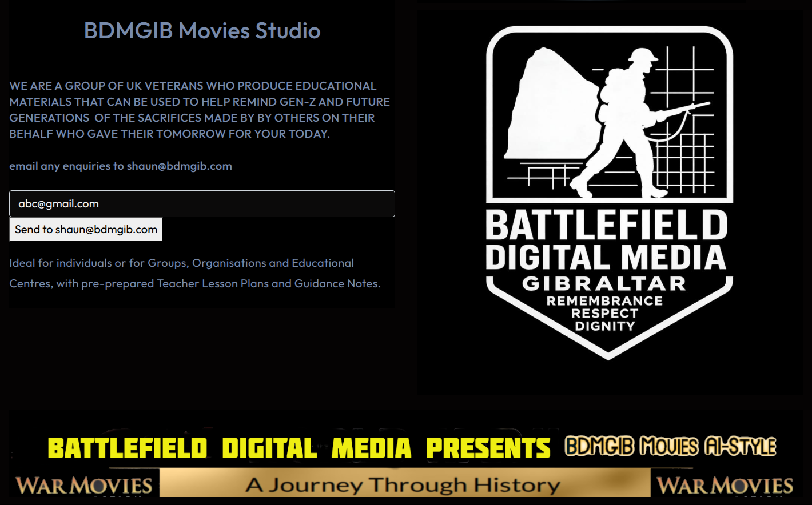Screen dimensions: 812x505
Task: Click the GIBRALTAR text in the logo
Action: click(604, 284)
